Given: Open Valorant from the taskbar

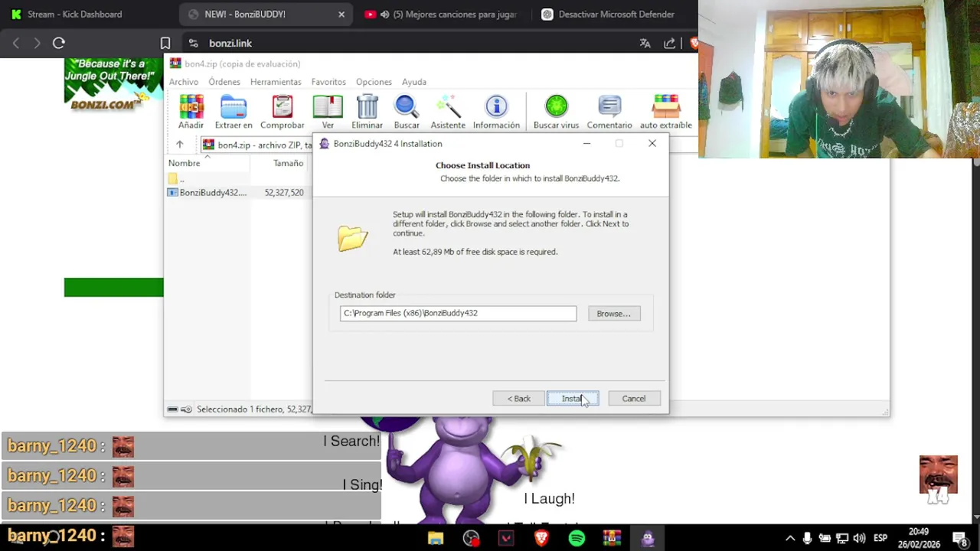Looking at the screenshot, I should click(x=506, y=539).
